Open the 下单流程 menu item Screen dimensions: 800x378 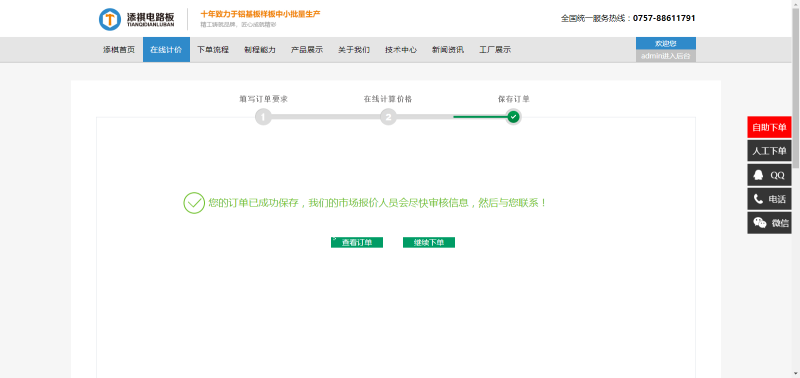pos(213,49)
